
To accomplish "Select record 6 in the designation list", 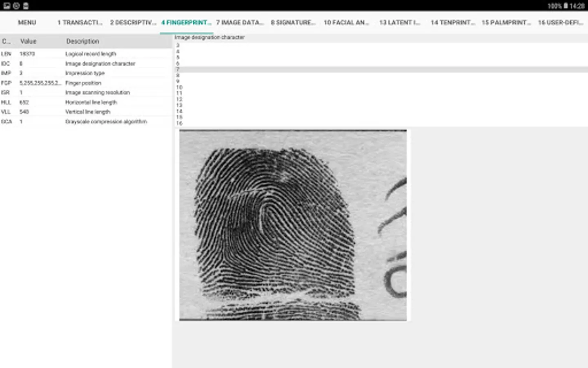I will 381,63.
